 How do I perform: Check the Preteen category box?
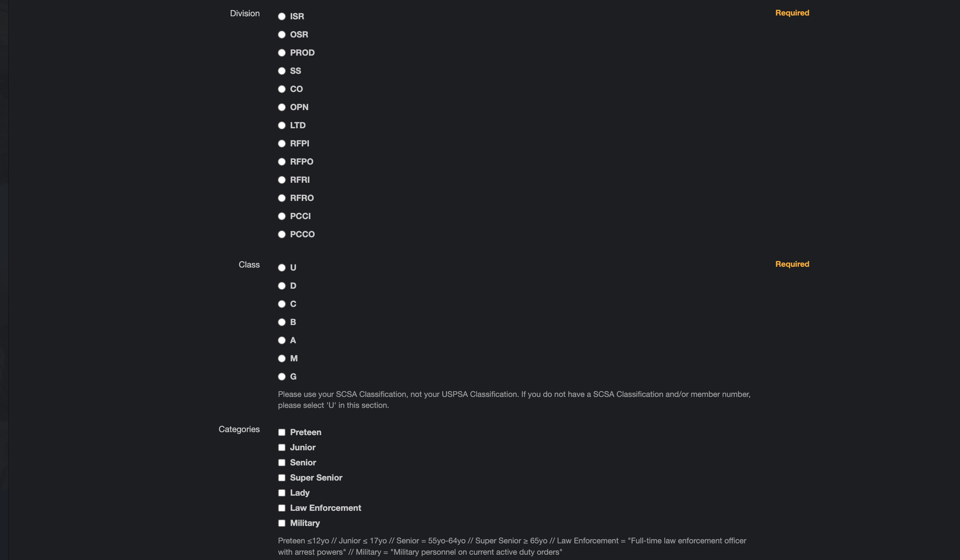[x=282, y=432]
